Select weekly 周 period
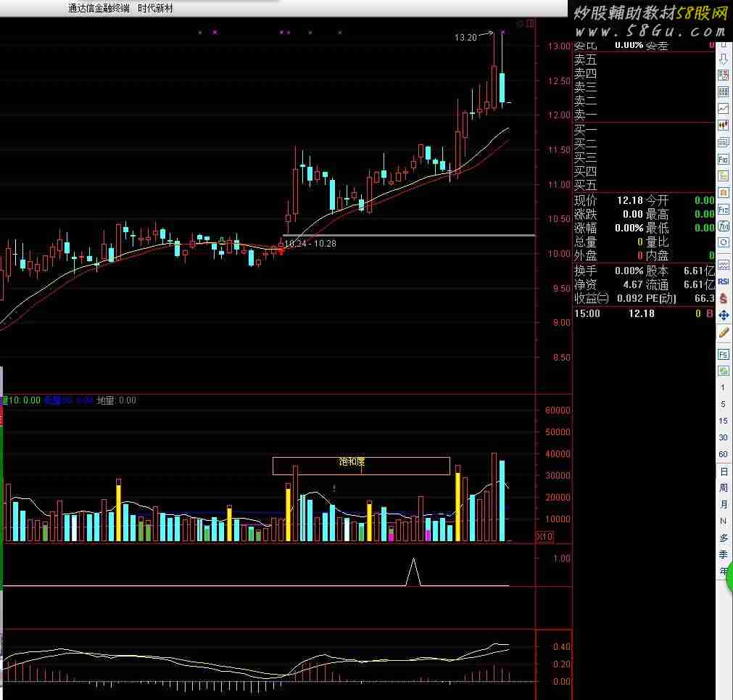 [x=723, y=487]
